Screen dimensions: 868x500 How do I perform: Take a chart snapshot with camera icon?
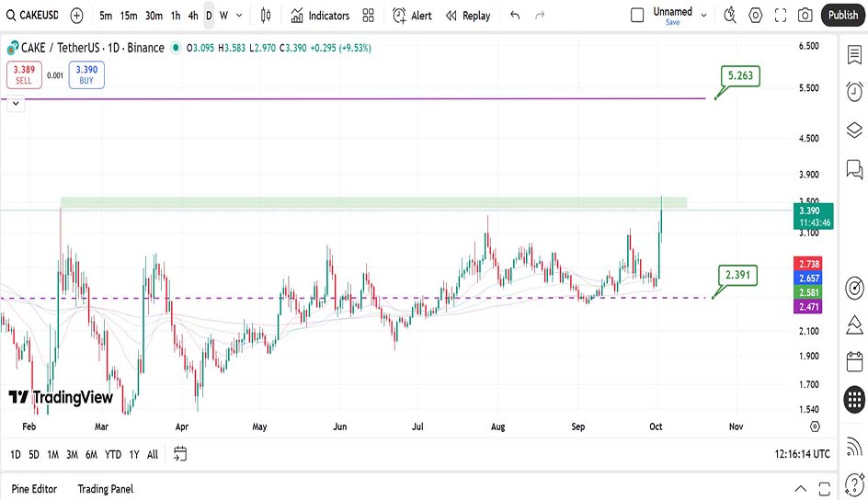805,16
